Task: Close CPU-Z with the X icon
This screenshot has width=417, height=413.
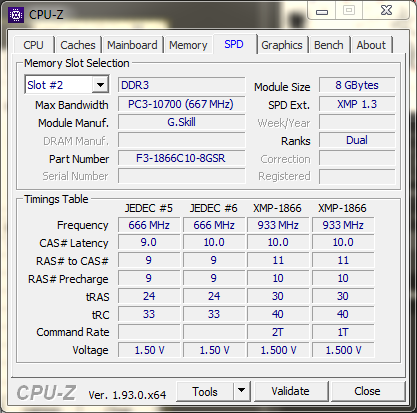Action: 386,11
